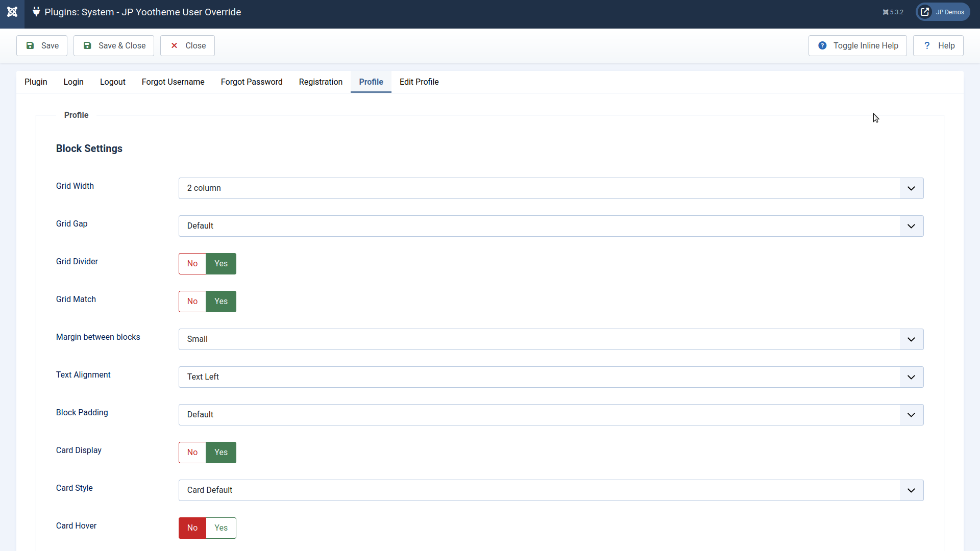Screen dimensions: 980x551
Task: Set Grid Match to No
Action: point(192,302)
